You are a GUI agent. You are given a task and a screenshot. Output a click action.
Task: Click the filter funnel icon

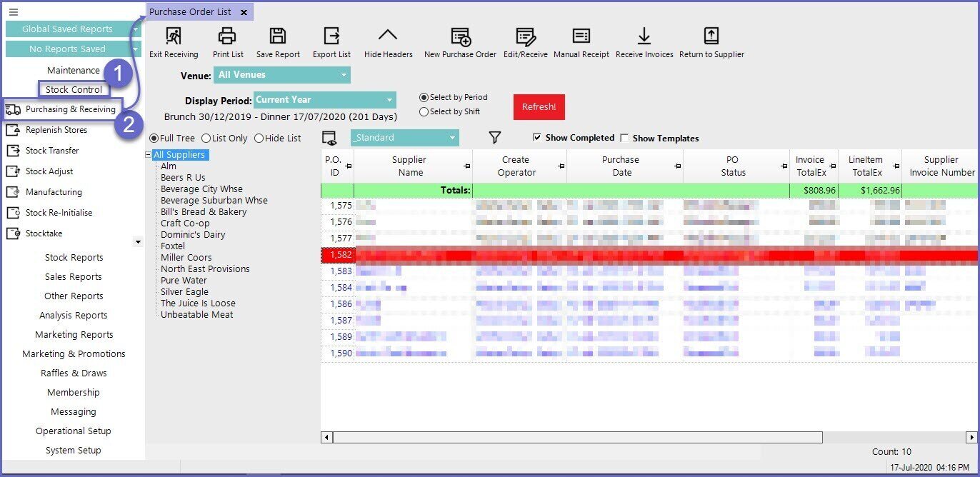point(494,138)
